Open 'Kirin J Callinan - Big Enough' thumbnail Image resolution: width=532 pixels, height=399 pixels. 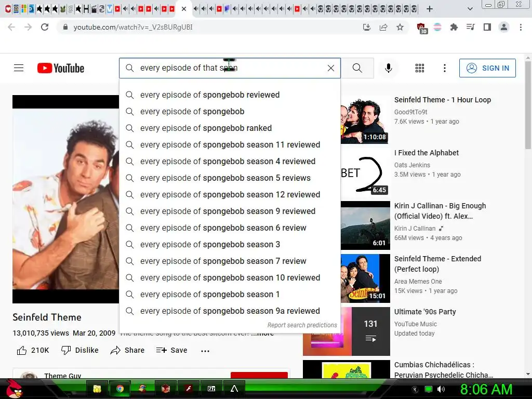[x=365, y=225]
